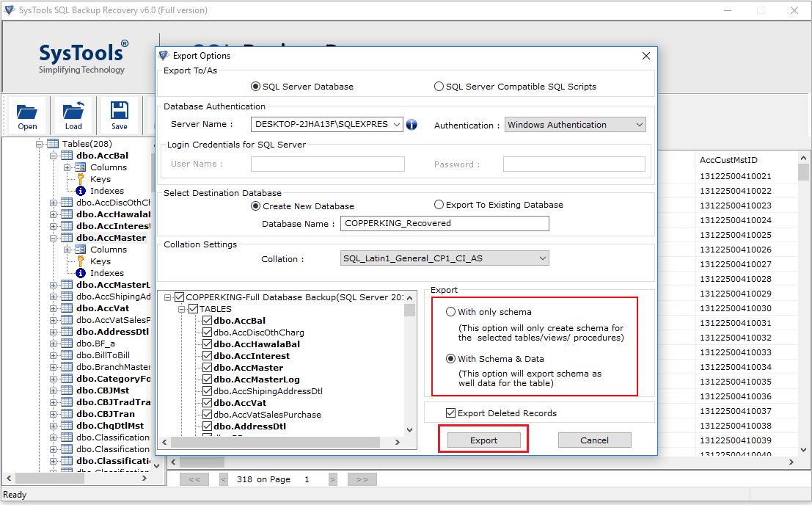Click the Columns icon under dbo.AccMaster
812x505 pixels.
click(80, 250)
